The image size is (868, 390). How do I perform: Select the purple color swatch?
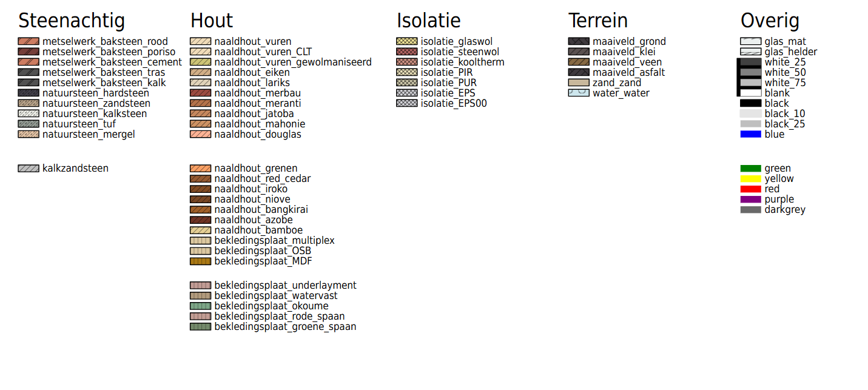click(751, 199)
